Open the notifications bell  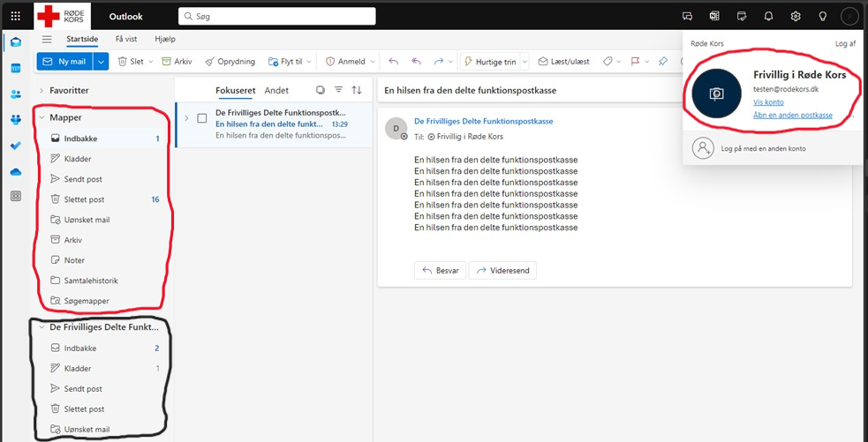[768, 17]
